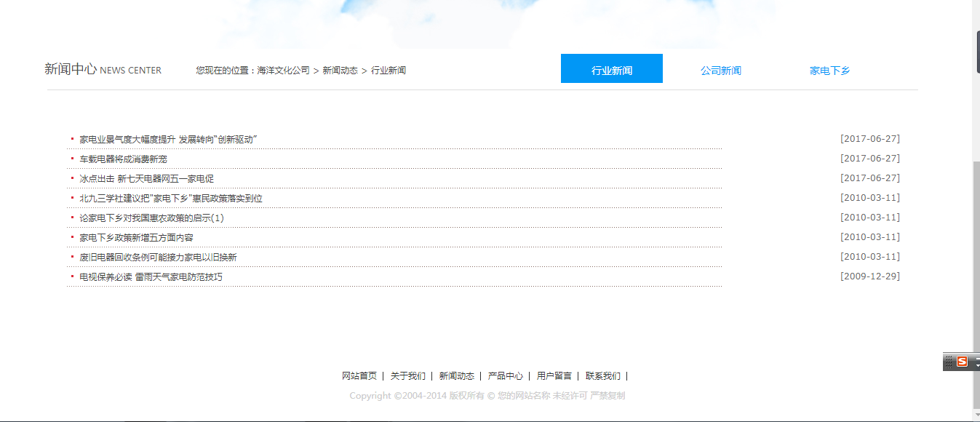Click 联系我们 footer link
Image resolution: width=980 pixels, height=422 pixels.
coord(602,376)
